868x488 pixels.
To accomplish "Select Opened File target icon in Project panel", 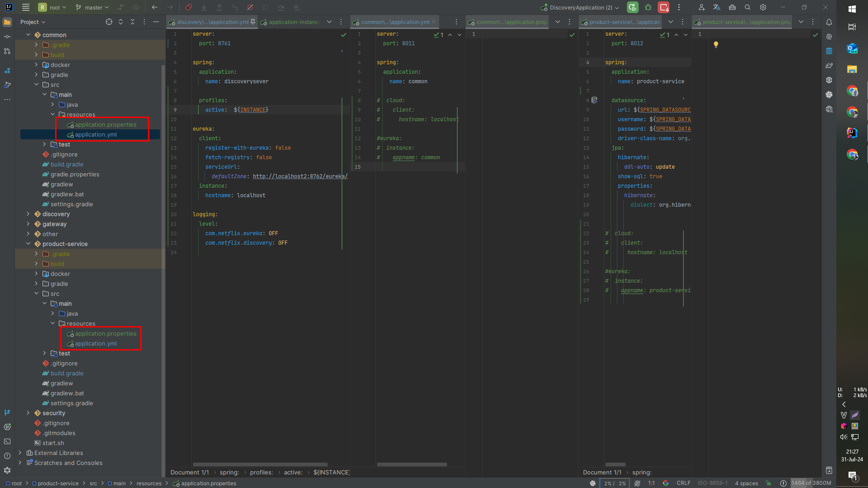I will (109, 22).
